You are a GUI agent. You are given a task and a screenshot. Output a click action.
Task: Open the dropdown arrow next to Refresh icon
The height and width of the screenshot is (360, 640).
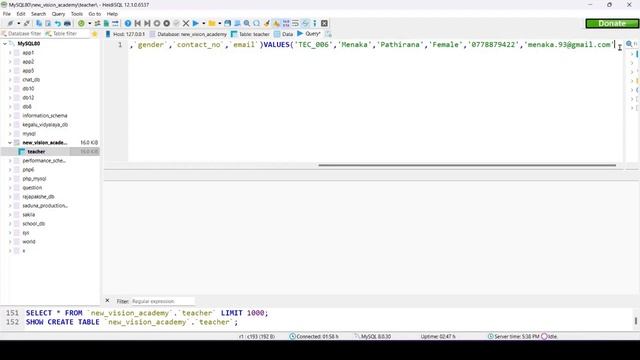[89, 23]
